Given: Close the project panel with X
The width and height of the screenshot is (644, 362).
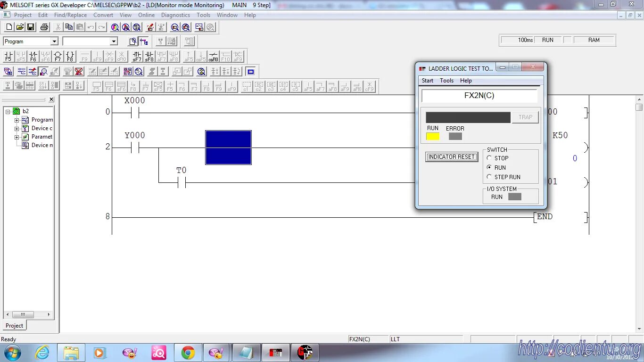Looking at the screenshot, I should 51,99.
